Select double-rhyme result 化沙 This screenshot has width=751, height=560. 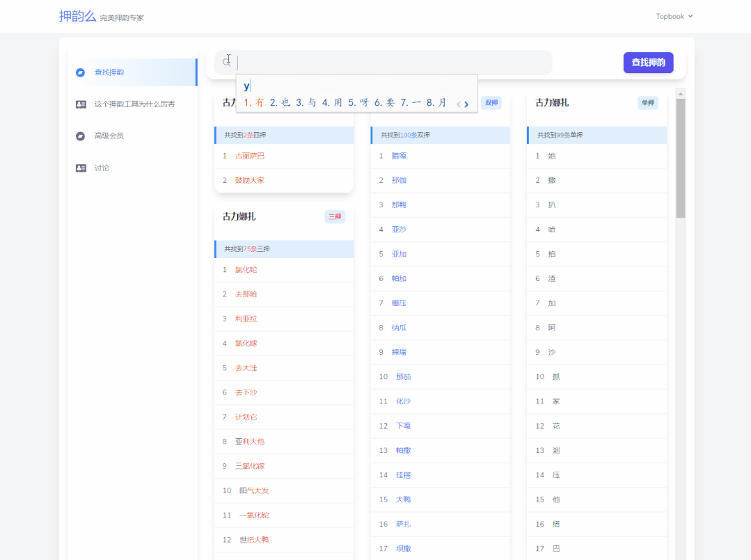click(403, 401)
